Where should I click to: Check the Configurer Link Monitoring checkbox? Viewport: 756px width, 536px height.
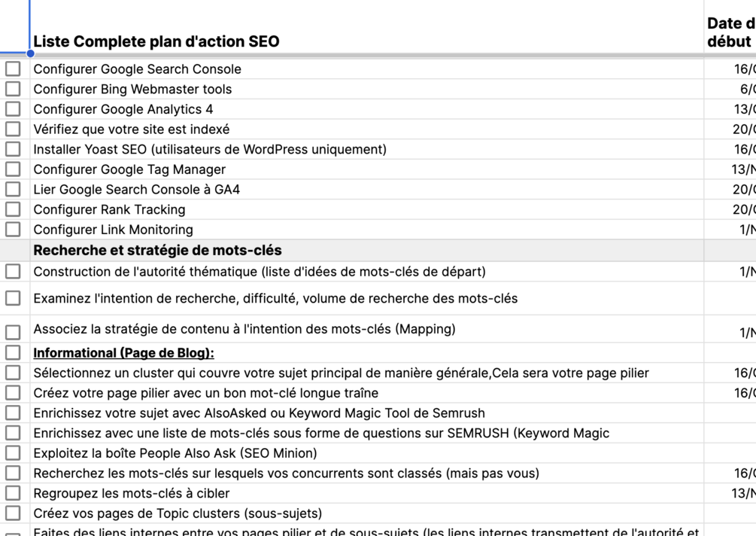13,230
